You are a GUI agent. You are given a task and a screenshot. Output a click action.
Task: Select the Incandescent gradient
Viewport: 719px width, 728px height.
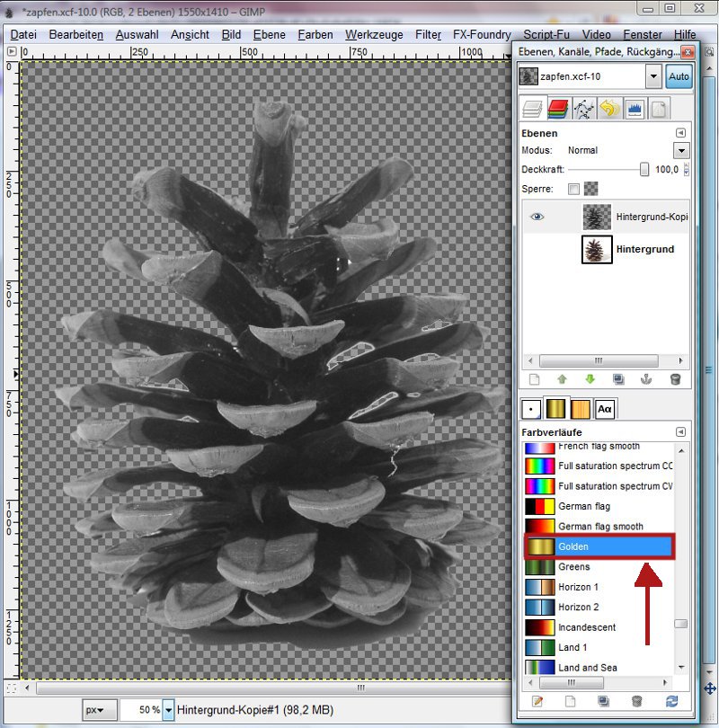coord(586,627)
